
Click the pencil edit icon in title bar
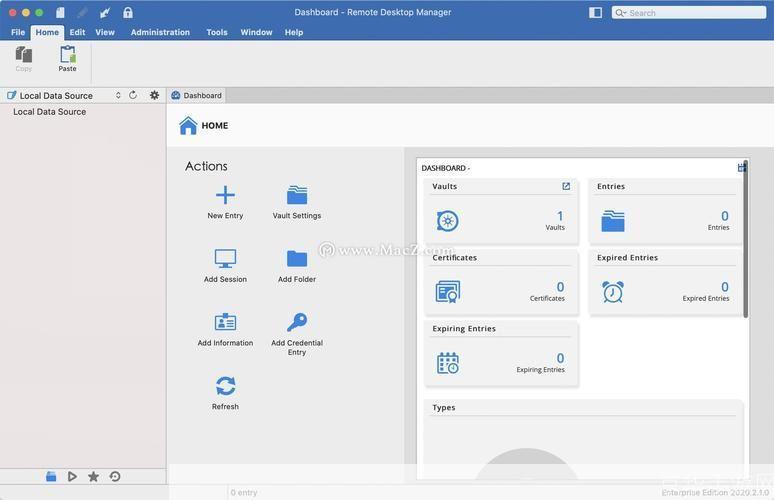pos(82,12)
